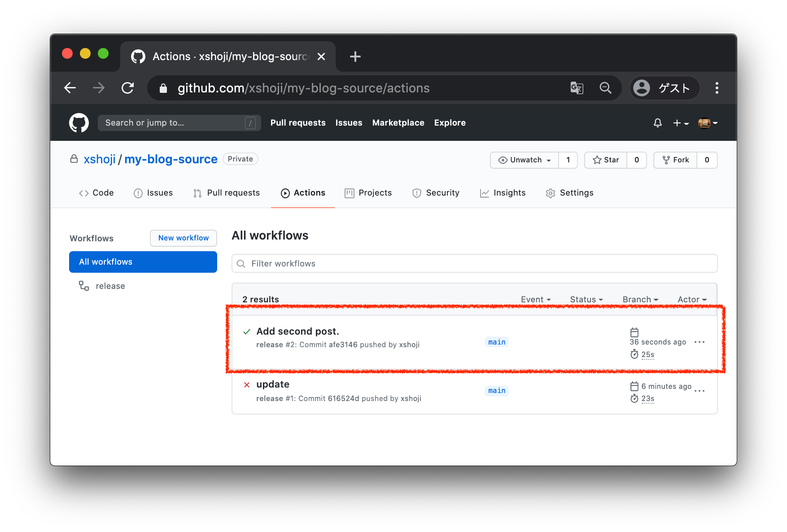This screenshot has width=787, height=532.
Task: Switch to the Code tab
Action: [x=96, y=193]
